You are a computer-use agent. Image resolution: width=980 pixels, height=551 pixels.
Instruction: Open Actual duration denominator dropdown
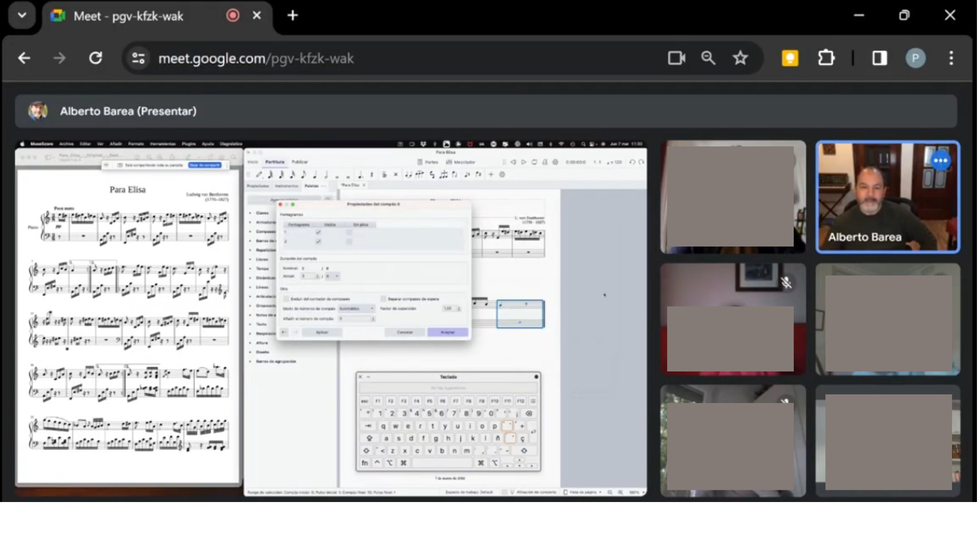332,277
